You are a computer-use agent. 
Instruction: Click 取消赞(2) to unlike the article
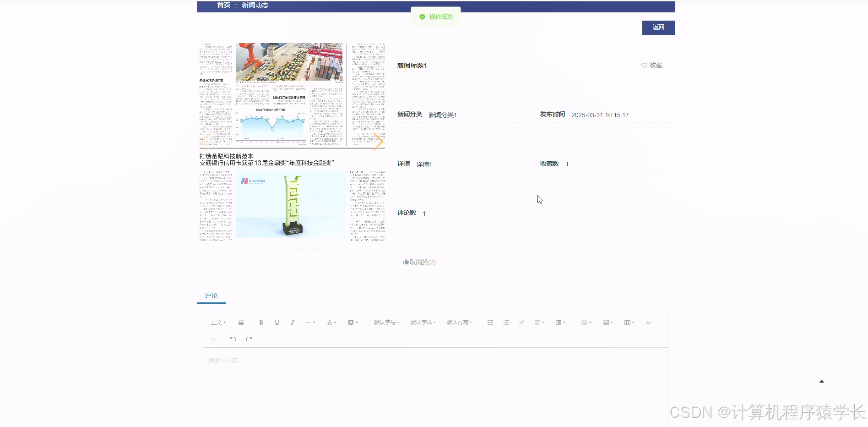coord(419,262)
